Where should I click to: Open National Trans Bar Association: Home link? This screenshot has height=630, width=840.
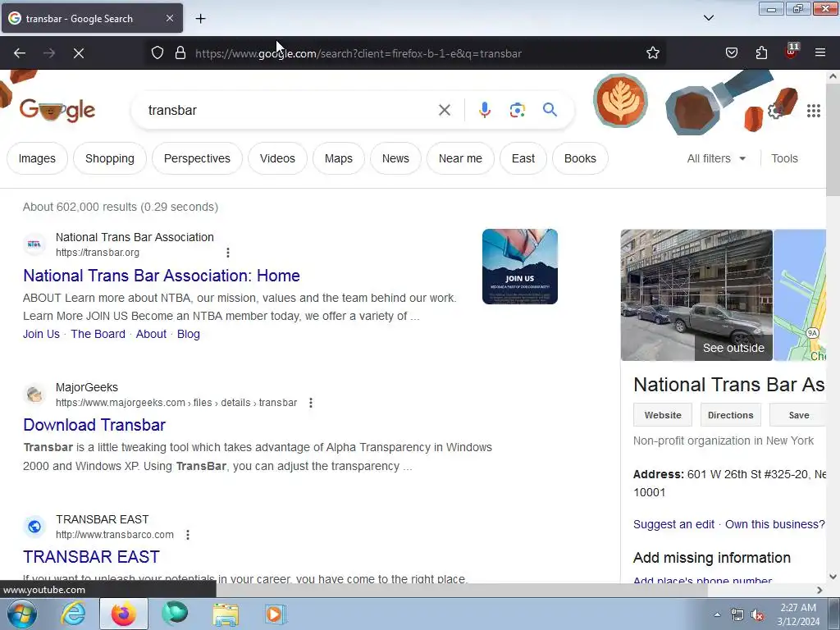pyautogui.click(x=162, y=276)
